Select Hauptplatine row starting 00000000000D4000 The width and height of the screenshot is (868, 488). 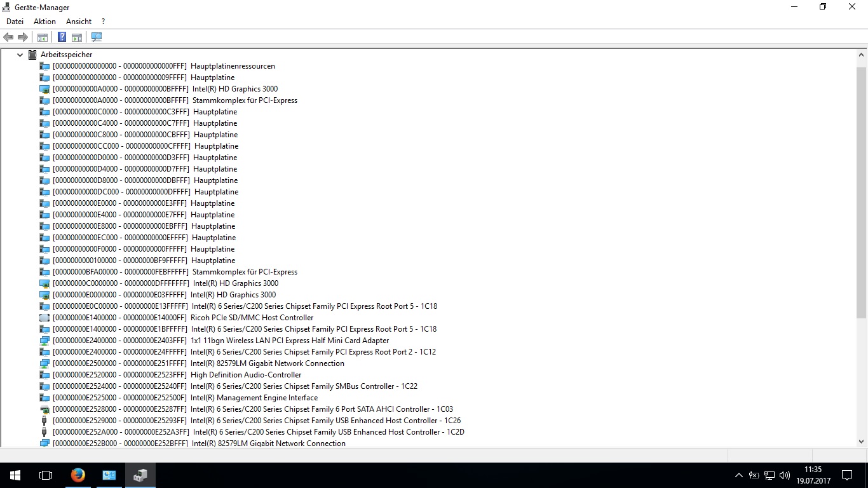145,169
